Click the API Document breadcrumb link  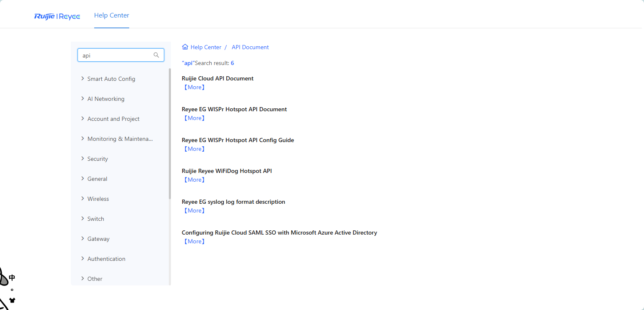pos(250,47)
